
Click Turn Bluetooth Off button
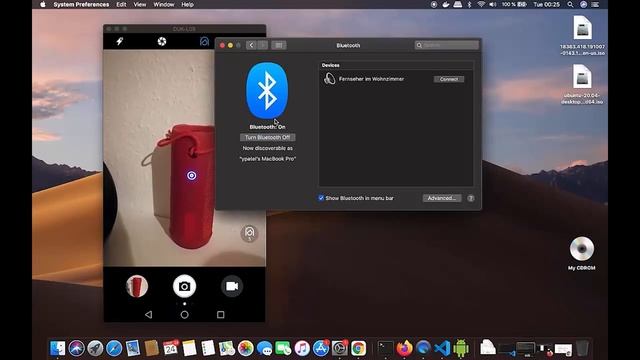pyautogui.click(x=267, y=138)
